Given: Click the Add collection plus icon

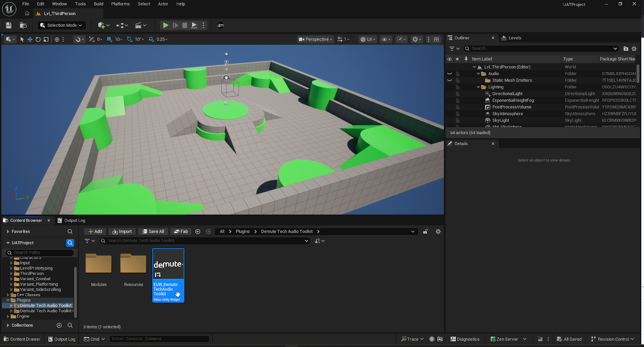Looking at the screenshot, I should (59, 325).
